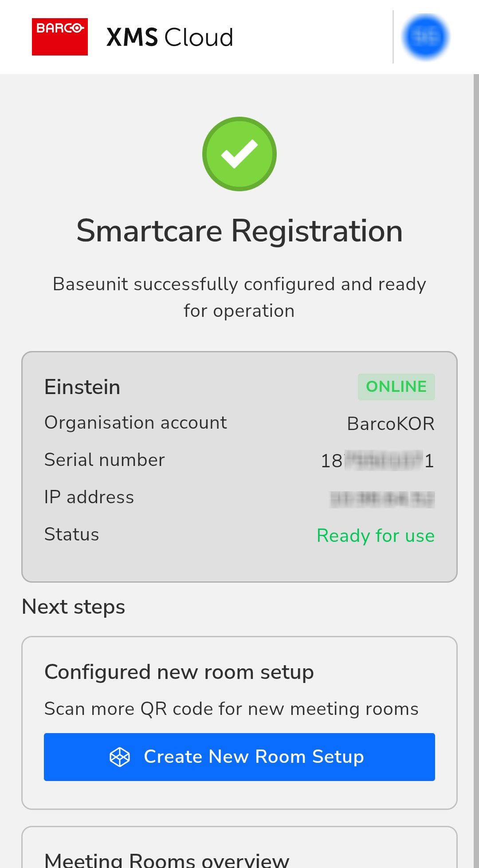The width and height of the screenshot is (479, 868).
Task: Open the user profile avatar
Action: 425,37
